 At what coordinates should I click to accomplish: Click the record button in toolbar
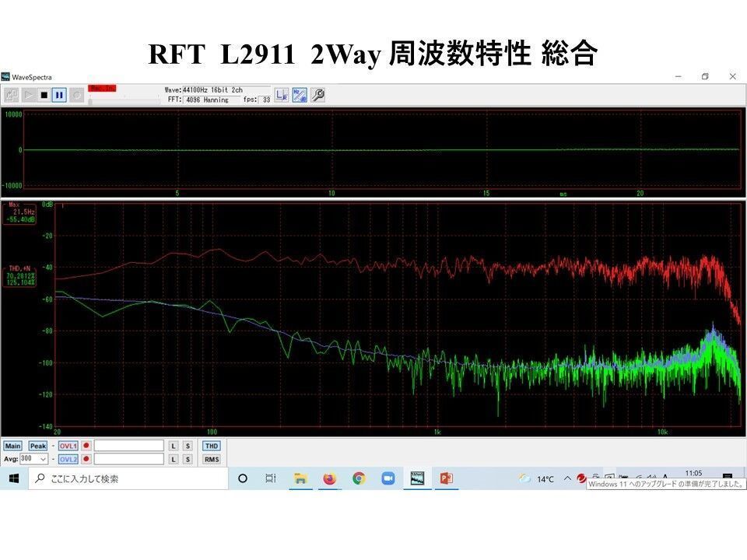point(76,95)
